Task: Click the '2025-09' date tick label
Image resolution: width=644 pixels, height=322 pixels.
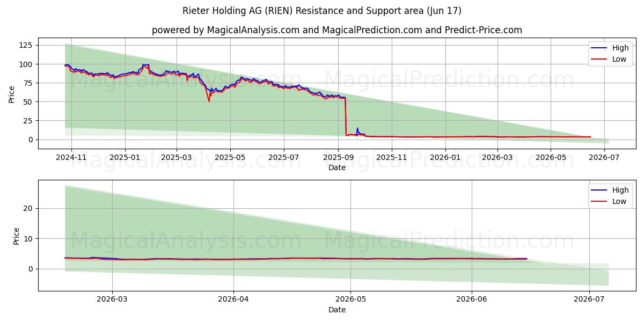Action: pos(338,157)
